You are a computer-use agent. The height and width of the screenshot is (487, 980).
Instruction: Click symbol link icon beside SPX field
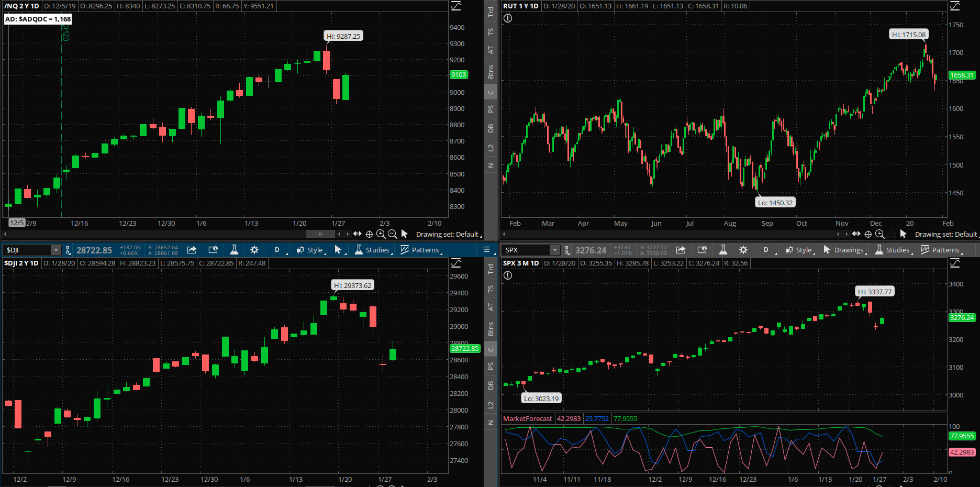pyautogui.click(x=567, y=250)
